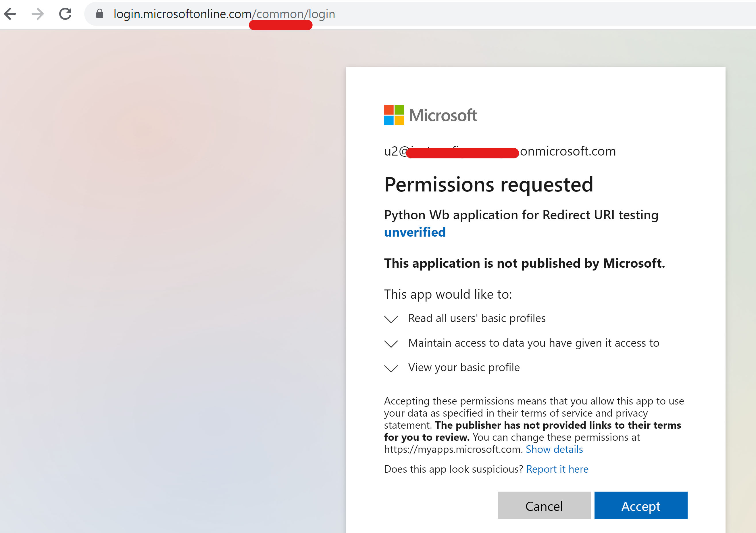Click 'View your basic profile' text
This screenshot has width=756, height=533.
coord(464,367)
